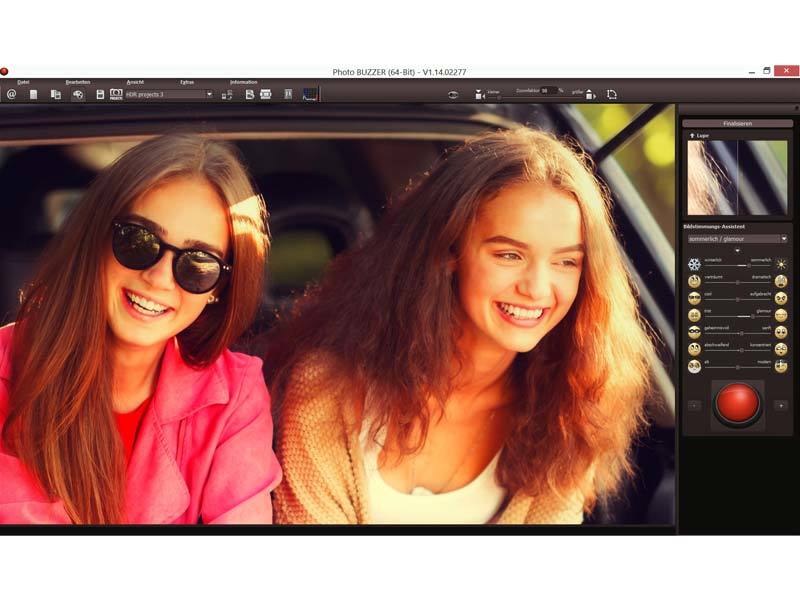Toggle the eye preview icon in toolbar
800x600 pixels.
pos(453,95)
